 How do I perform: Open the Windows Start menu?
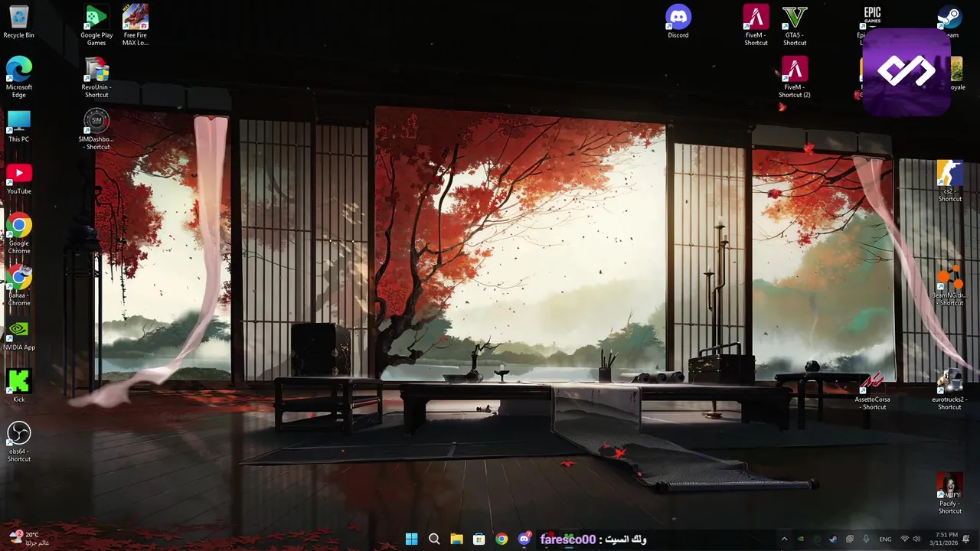[x=411, y=540]
